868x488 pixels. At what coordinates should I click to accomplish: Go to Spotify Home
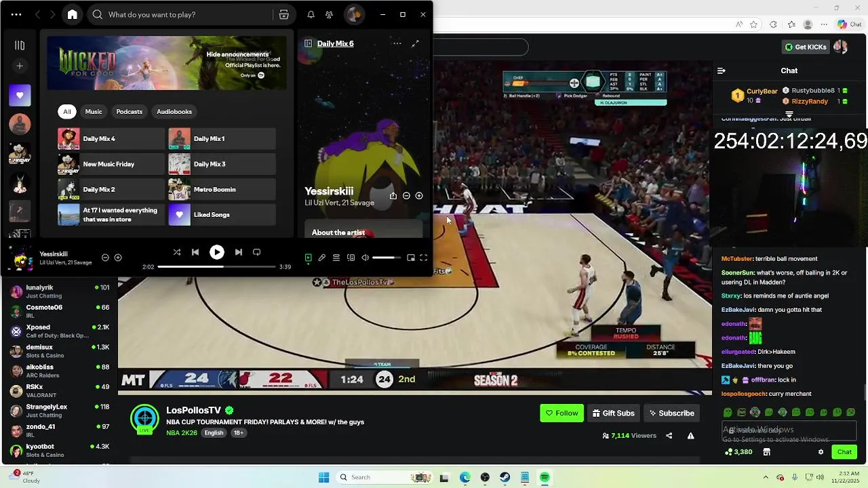pyautogui.click(x=73, y=14)
